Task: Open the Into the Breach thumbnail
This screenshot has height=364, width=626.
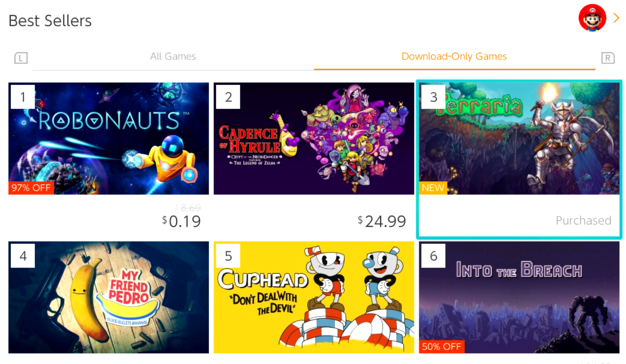Action: 519,297
